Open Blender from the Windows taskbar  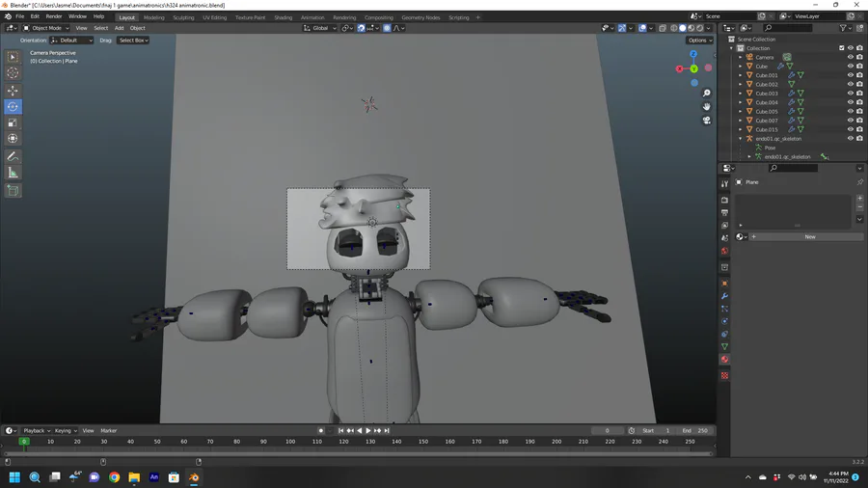coord(194,477)
